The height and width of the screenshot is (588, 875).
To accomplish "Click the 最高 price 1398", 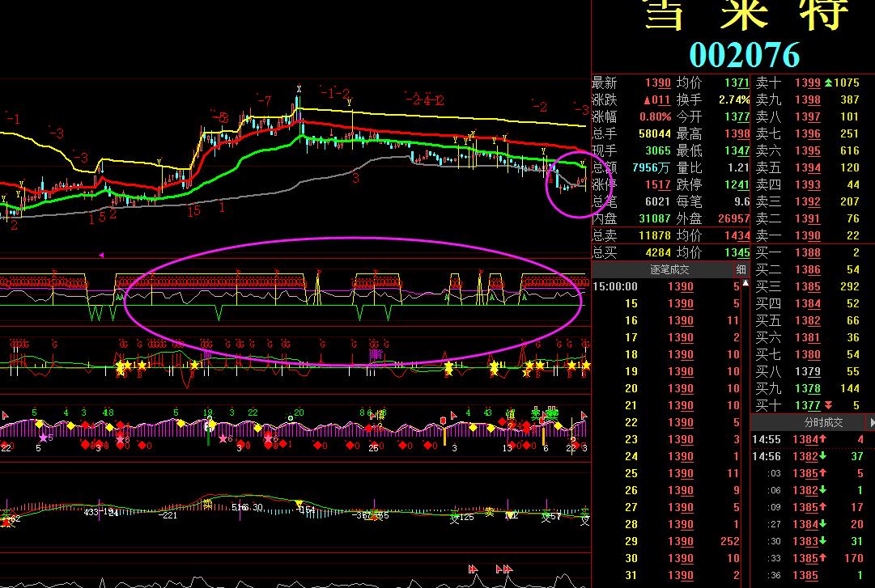I will tap(737, 133).
